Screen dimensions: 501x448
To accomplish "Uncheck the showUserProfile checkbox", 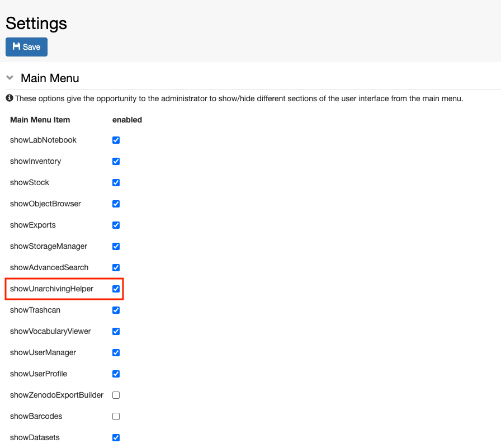I will tap(116, 374).
